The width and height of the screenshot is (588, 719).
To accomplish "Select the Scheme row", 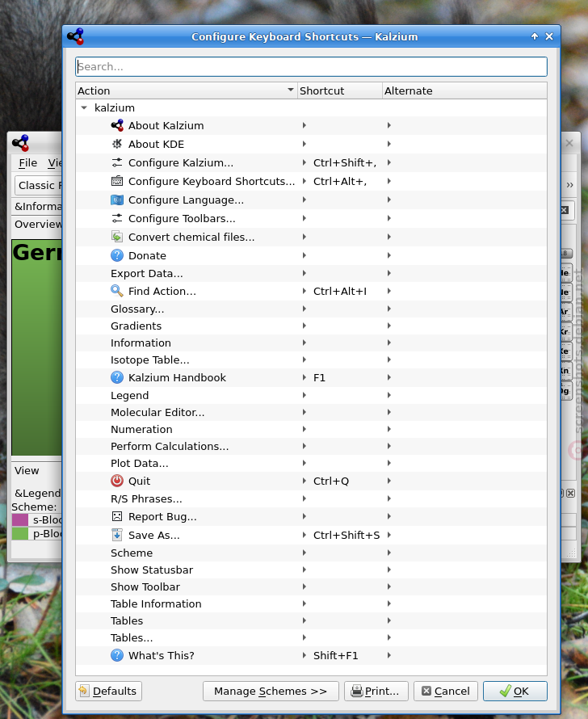I will tap(311, 553).
